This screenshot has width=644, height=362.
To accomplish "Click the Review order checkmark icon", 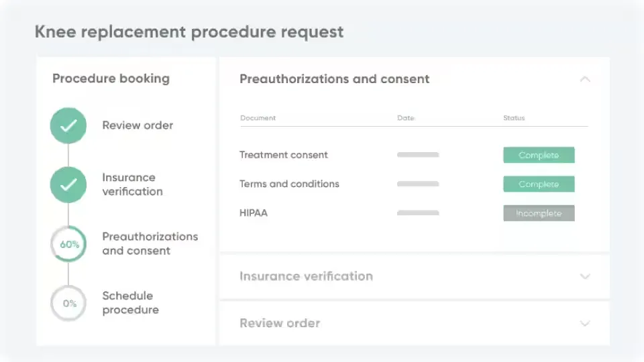I will tap(68, 125).
